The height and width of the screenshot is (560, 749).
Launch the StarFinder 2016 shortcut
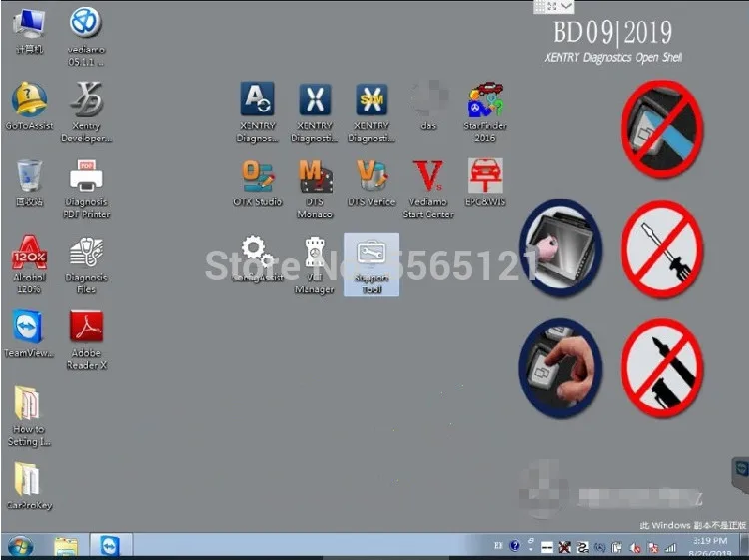click(485, 112)
